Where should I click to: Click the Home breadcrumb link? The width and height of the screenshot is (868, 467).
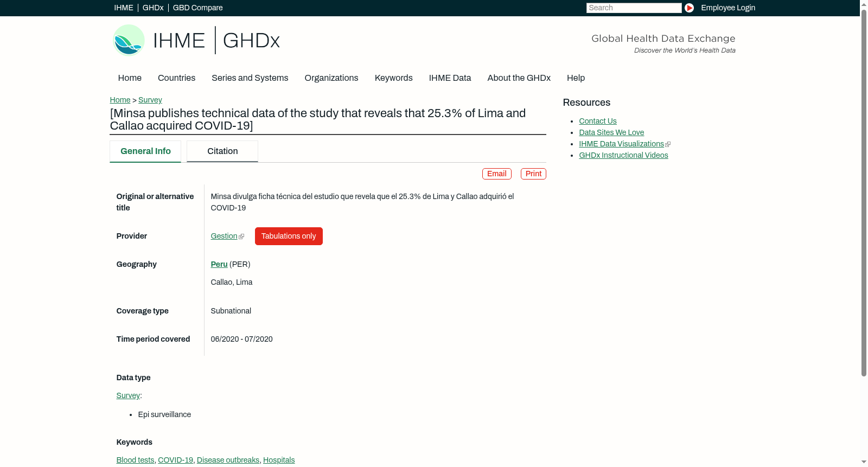tap(120, 100)
